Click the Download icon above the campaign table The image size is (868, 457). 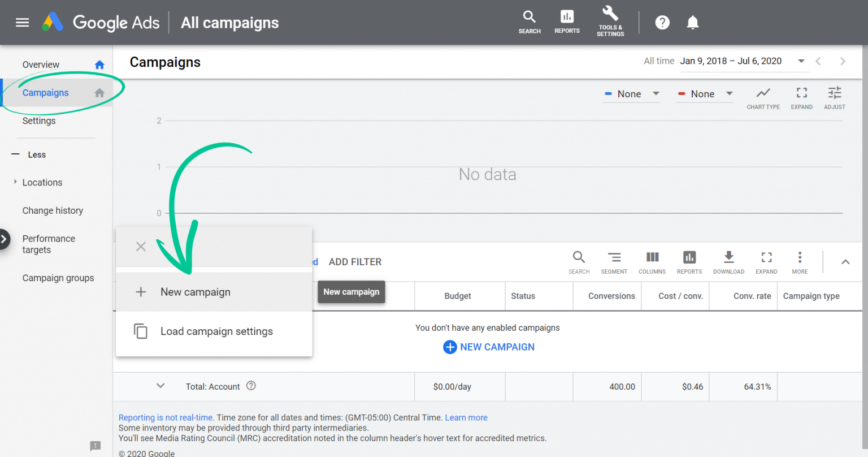[x=728, y=262]
